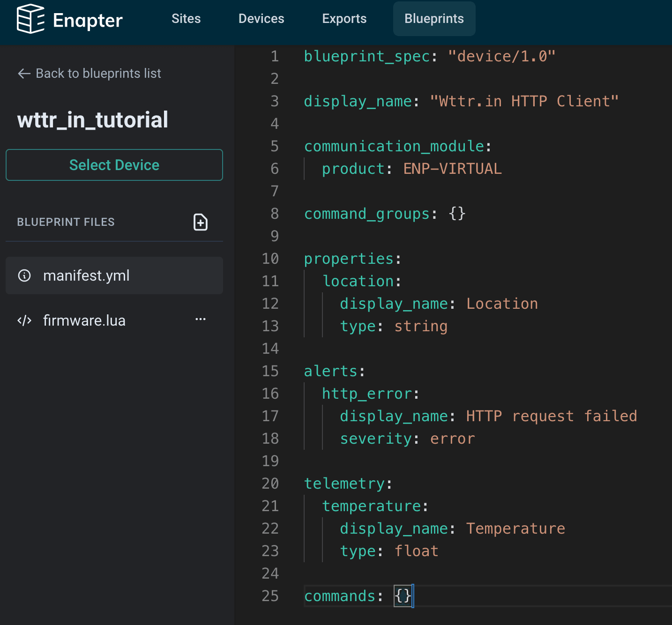Click the add new blueprint file icon
672x625 pixels.
coord(201,222)
